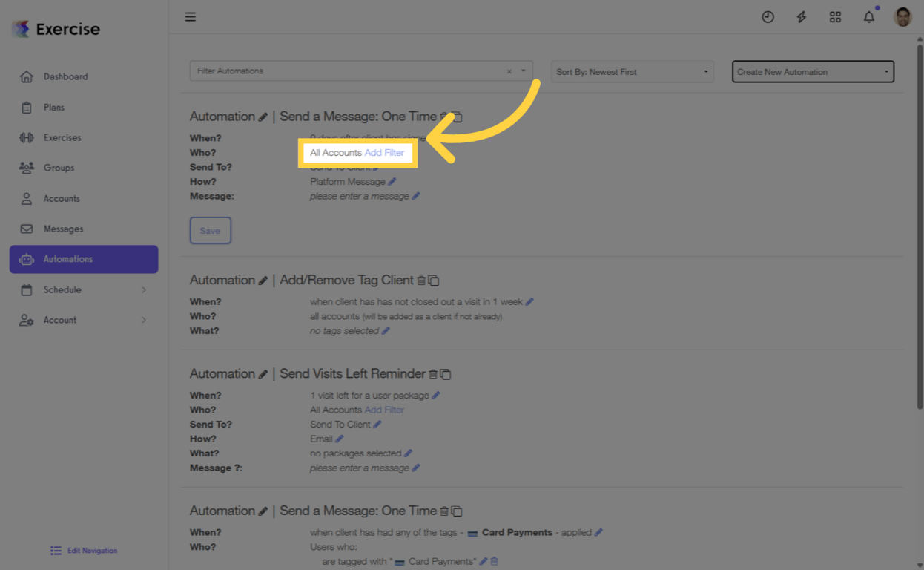Click the page vertical scrollbar

click(920, 226)
